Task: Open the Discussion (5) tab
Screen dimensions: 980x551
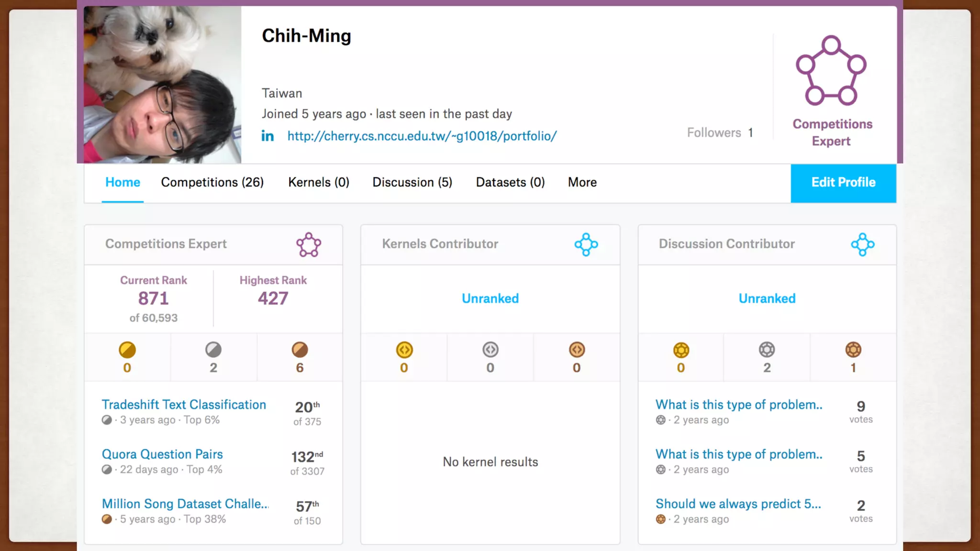Action: coord(412,182)
